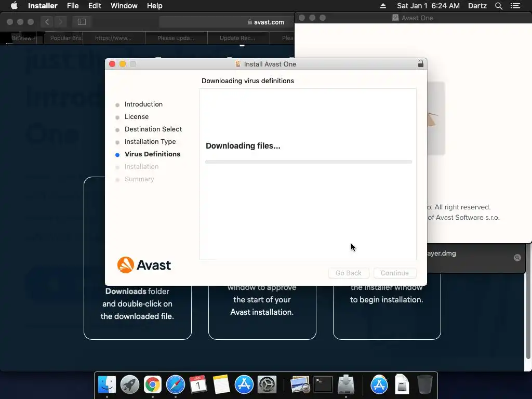The height and width of the screenshot is (399, 532).
Task: Click the Avast logo in installer
Action: (144, 265)
